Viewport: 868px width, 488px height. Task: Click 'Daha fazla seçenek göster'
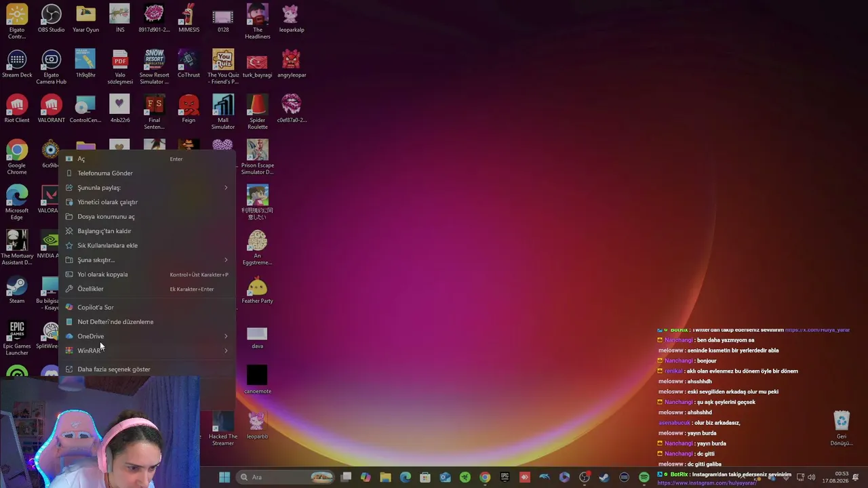point(148,369)
